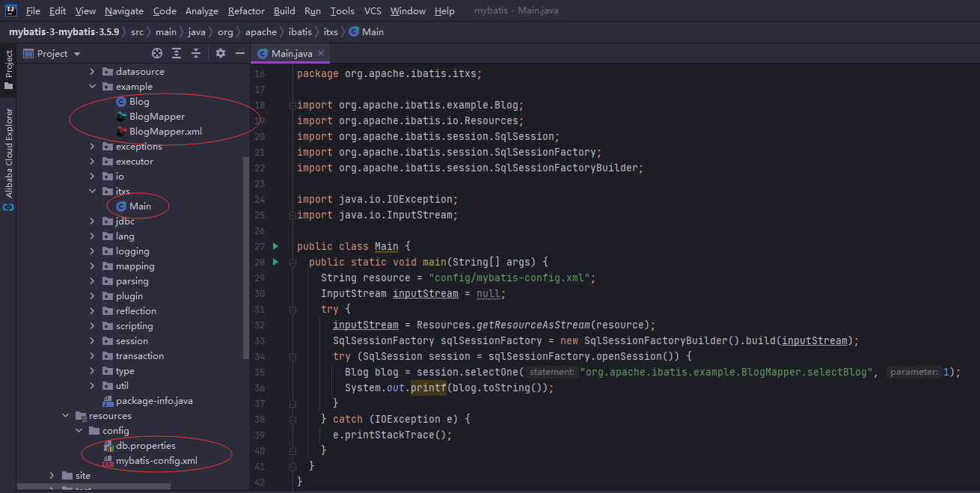Select the plugin package in tree
The height and width of the screenshot is (493, 980).
click(x=129, y=296)
